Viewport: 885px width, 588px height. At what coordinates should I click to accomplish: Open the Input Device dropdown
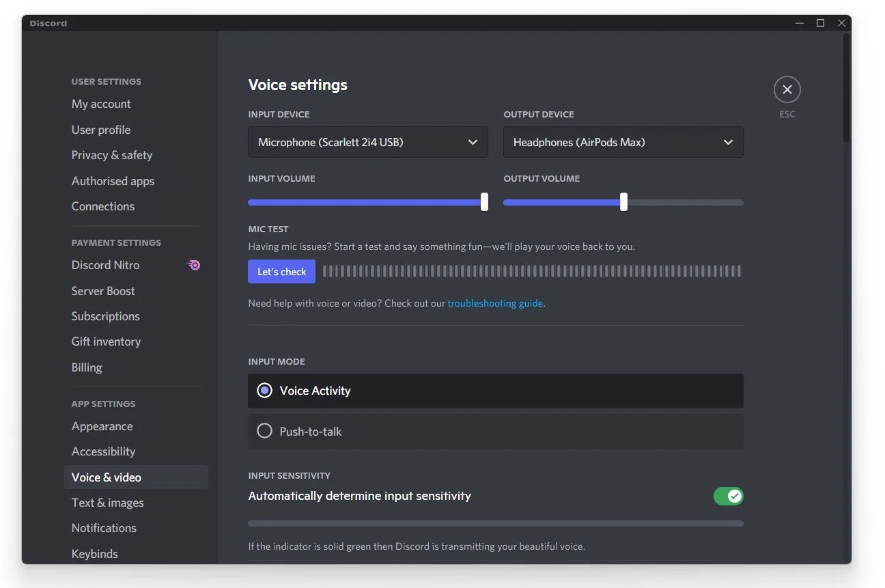pos(367,142)
